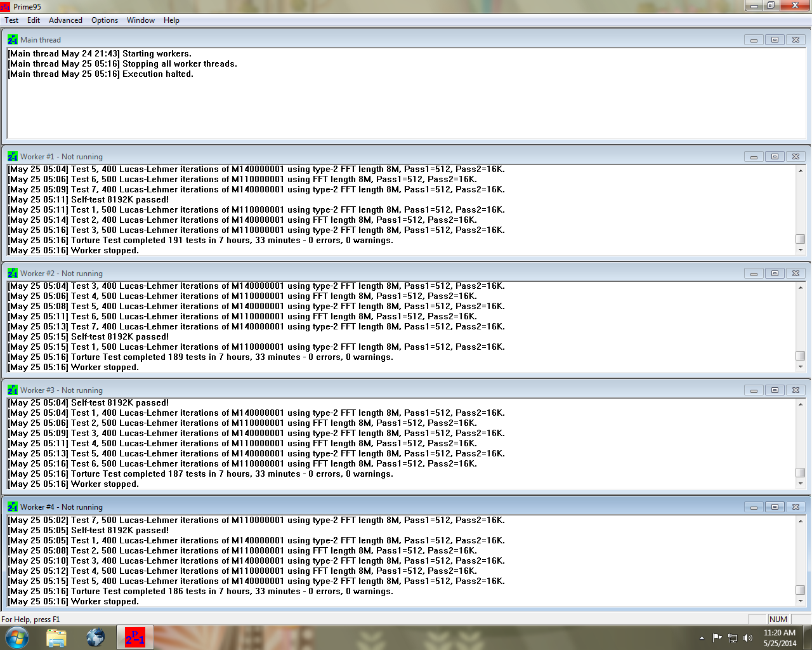Maximize the Worker #1 window
This screenshot has height=650, width=812.
(x=775, y=156)
